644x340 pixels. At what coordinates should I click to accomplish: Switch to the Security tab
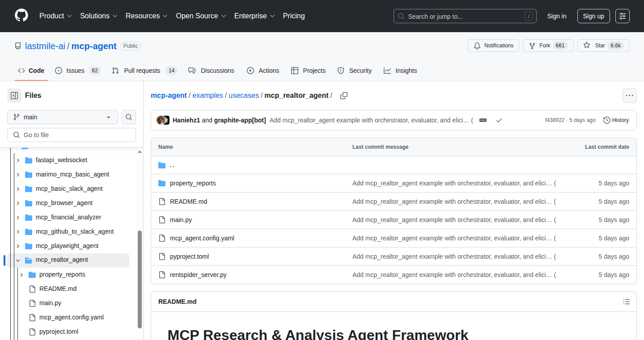[355, 71]
